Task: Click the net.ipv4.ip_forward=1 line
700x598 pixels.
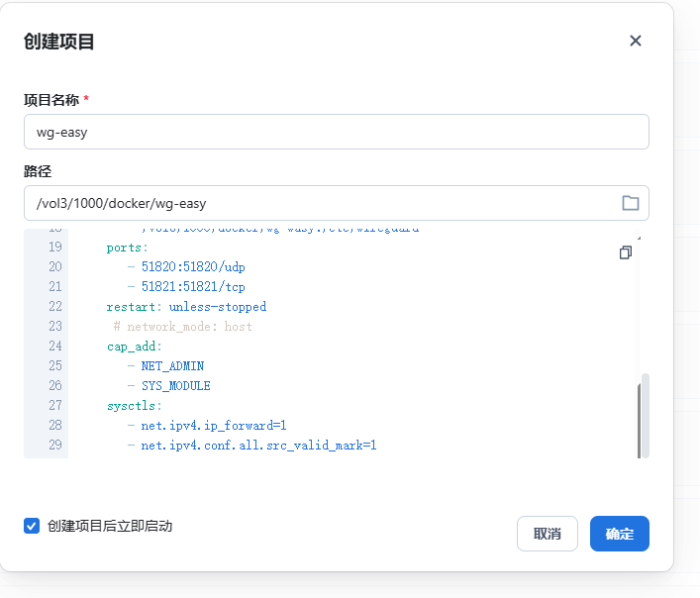Action: (213, 426)
